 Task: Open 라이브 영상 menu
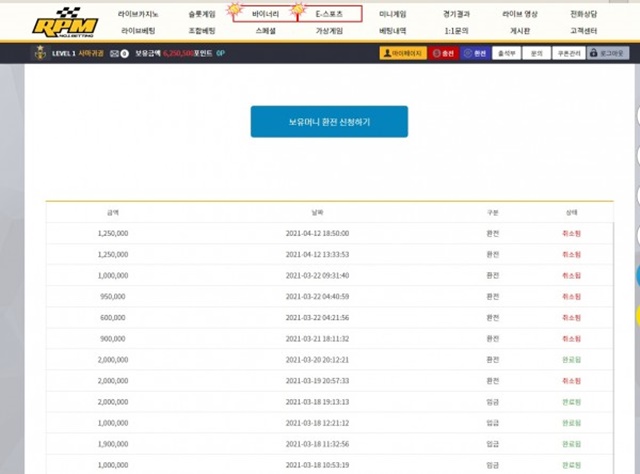tap(520, 14)
